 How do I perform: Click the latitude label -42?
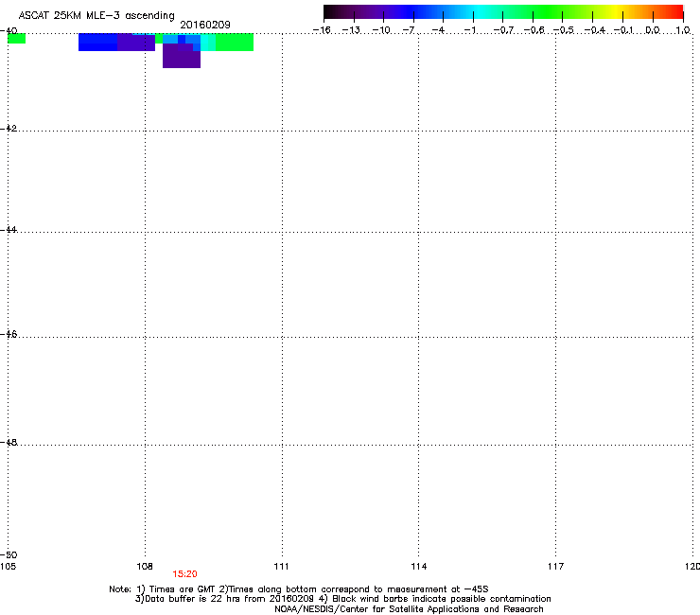tap(9, 128)
